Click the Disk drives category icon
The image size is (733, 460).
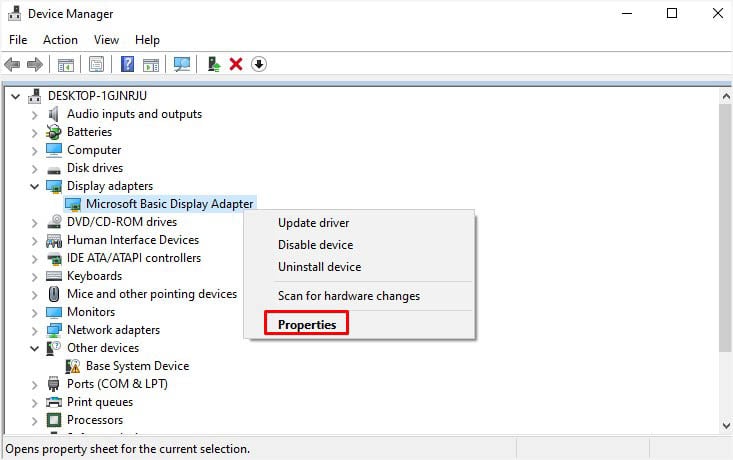(54, 169)
